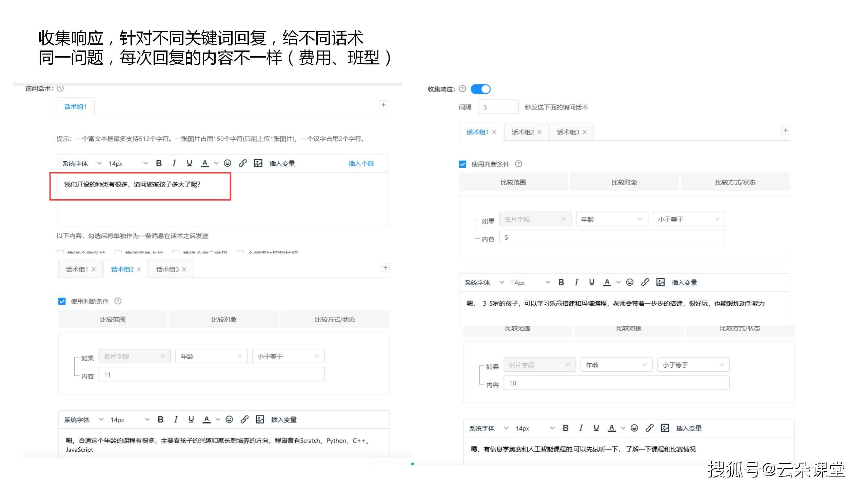
Task: Apply underline formatting in the right top editor
Action: 592,282
